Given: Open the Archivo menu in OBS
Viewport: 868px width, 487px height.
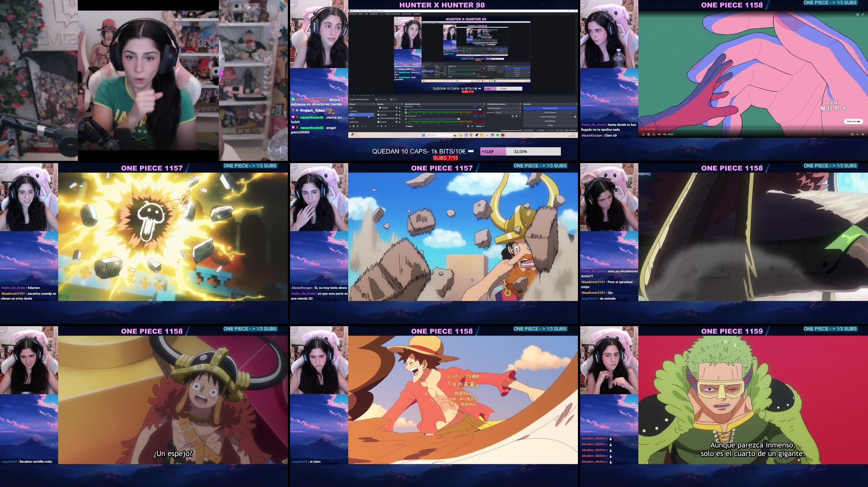Looking at the screenshot, I should point(352,14).
